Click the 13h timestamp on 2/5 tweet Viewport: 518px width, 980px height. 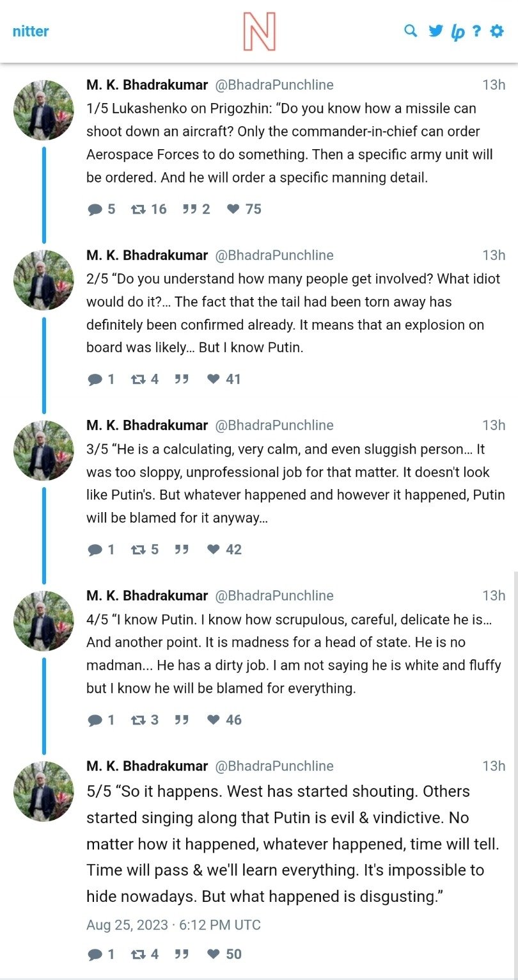(x=493, y=255)
